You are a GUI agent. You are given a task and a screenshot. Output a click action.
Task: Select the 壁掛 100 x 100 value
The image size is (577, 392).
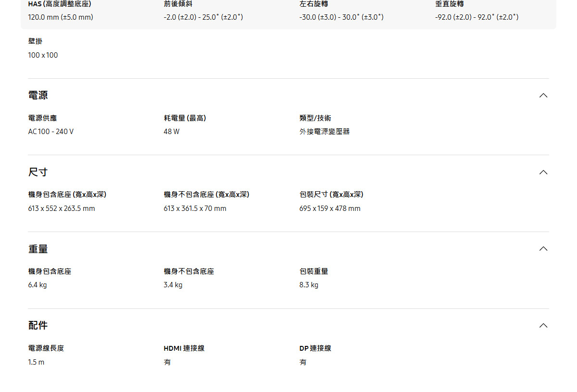(42, 55)
